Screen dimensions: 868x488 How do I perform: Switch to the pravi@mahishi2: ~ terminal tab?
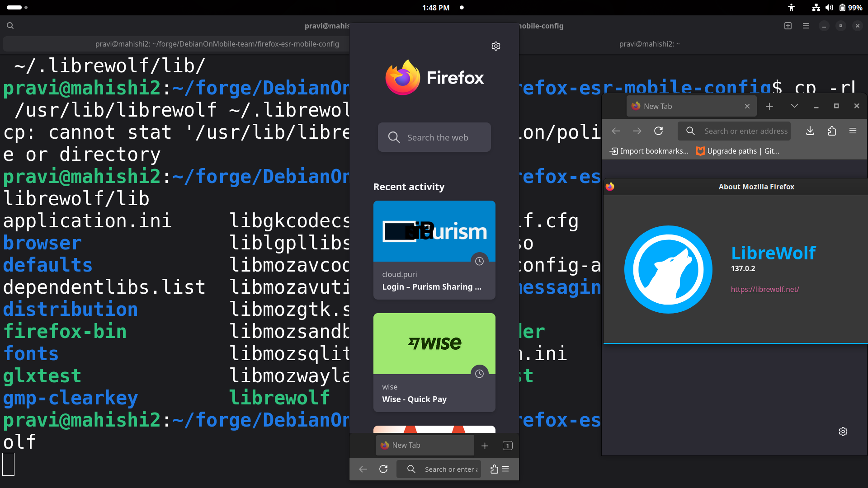pyautogui.click(x=650, y=44)
